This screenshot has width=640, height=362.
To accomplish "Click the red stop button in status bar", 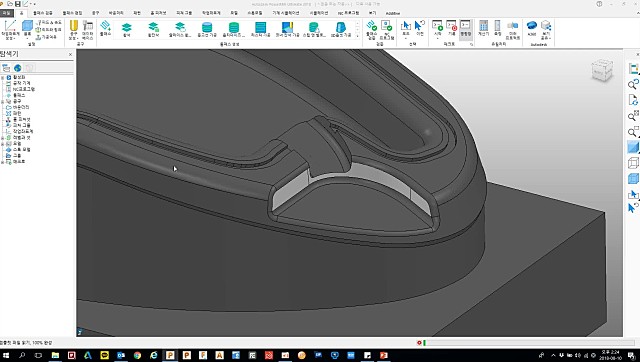I will click(x=419, y=343).
